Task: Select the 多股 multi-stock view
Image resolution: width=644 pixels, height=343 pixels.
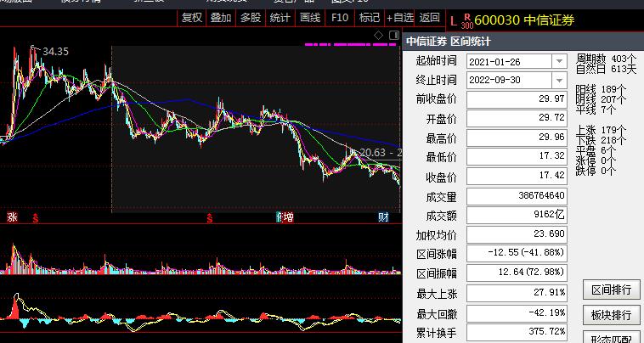Action: (x=251, y=18)
